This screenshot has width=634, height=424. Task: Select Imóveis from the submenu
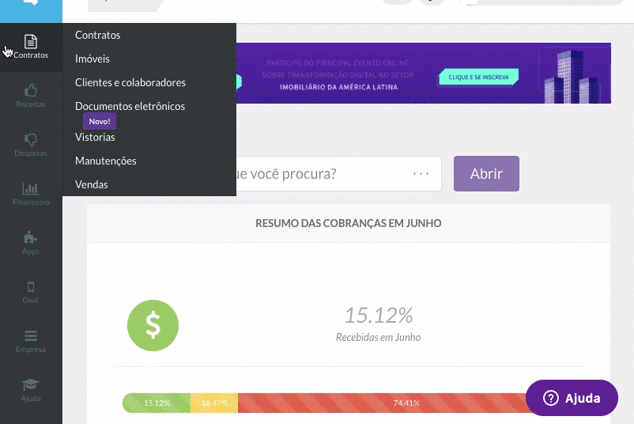click(93, 59)
